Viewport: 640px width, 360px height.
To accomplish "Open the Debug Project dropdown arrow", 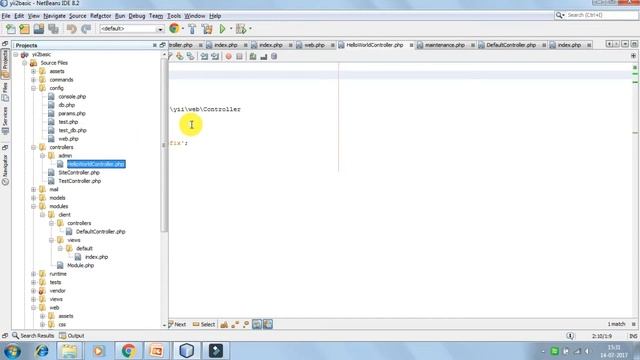I will tap(250, 29).
